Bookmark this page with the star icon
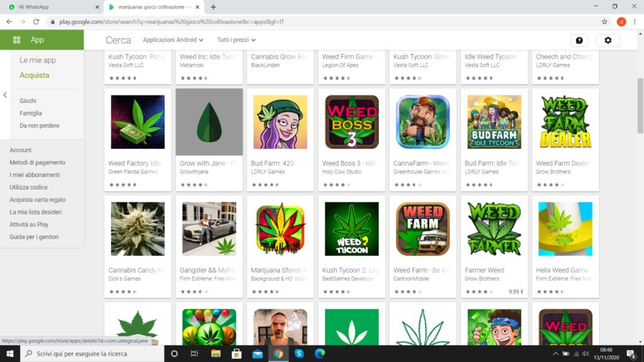 604,22
